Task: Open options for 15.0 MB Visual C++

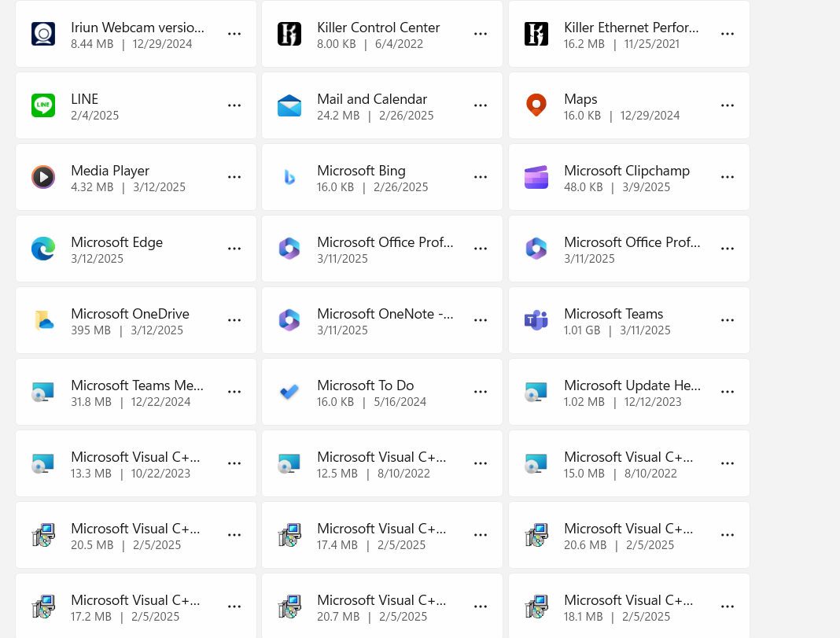Action: (728, 463)
